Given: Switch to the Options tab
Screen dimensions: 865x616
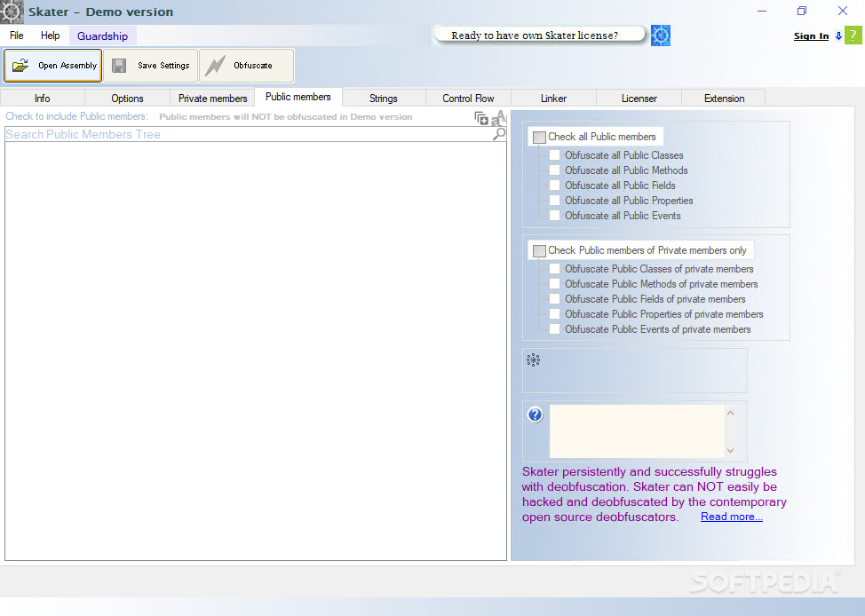Looking at the screenshot, I should [127, 99].
